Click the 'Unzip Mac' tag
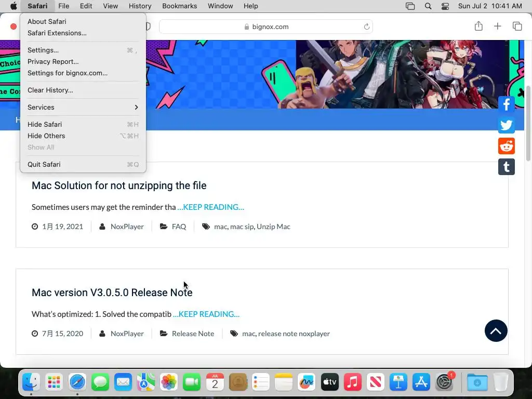 [x=273, y=227]
